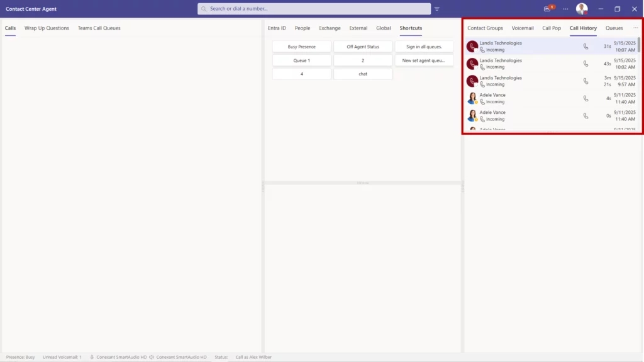Screen dimensions: 644x362
Task: Click the filter icon beside the search bar
Action: coord(437,9)
